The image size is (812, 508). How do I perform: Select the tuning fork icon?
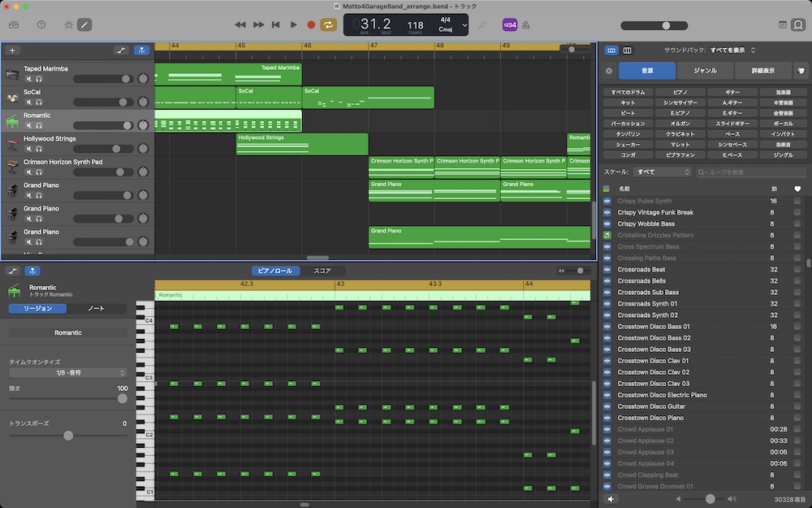pyautogui.click(x=482, y=25)
